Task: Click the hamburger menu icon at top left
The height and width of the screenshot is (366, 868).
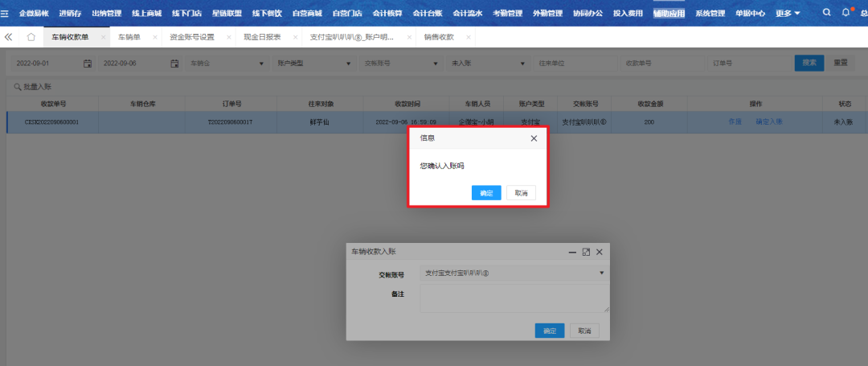Action: coord(5,14)
